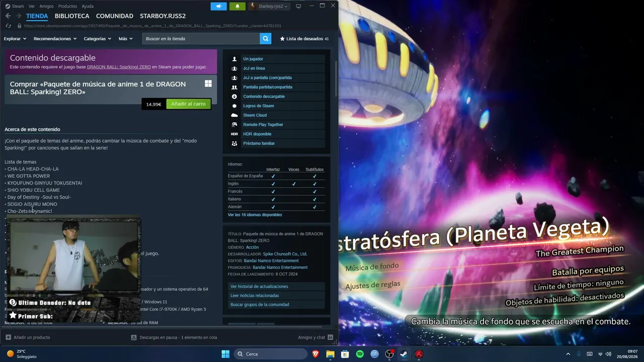Open the Windows Start menu
This screenshot has height=362, width=644.
coord(225,354)
